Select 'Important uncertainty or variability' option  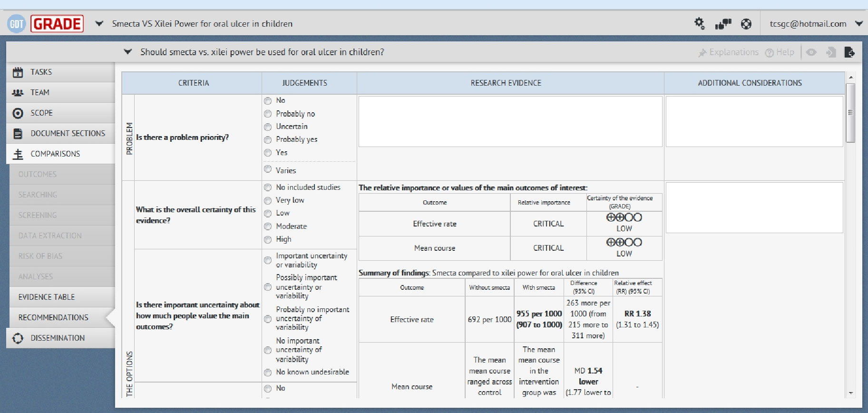pyautogui.click(x=268, y=260)
